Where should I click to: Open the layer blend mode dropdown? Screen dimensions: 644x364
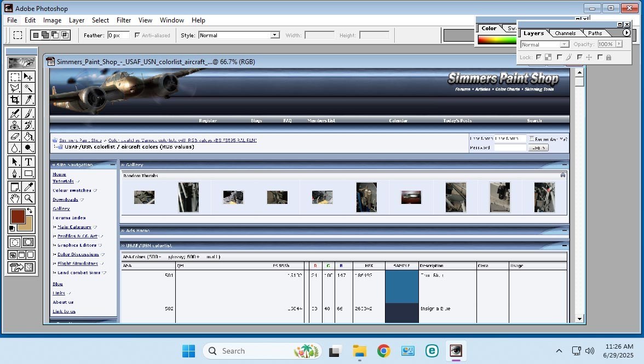click(x=564, y=44)
